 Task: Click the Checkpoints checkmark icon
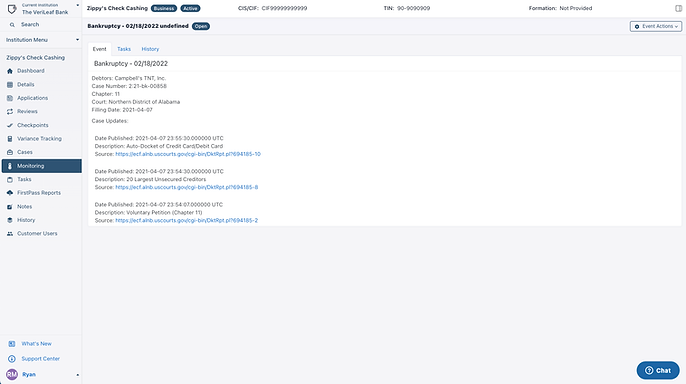tap(10, 125)
